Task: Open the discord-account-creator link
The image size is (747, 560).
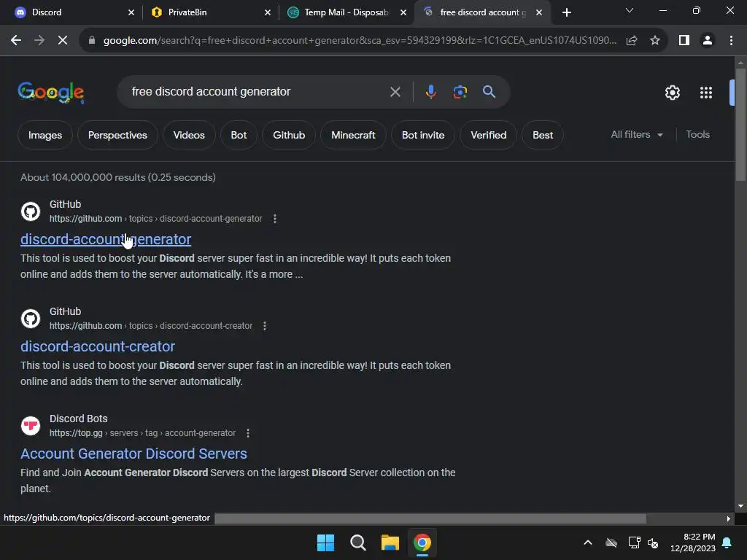Action: (x=98, y=346)
